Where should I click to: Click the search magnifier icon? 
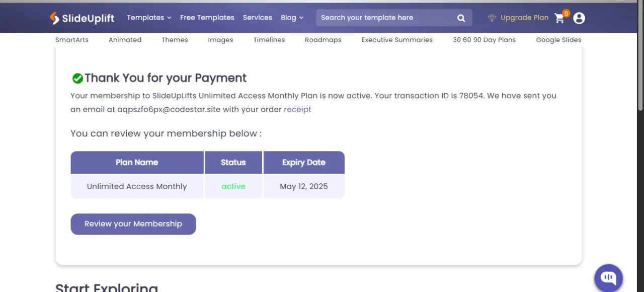coord(461,18)
